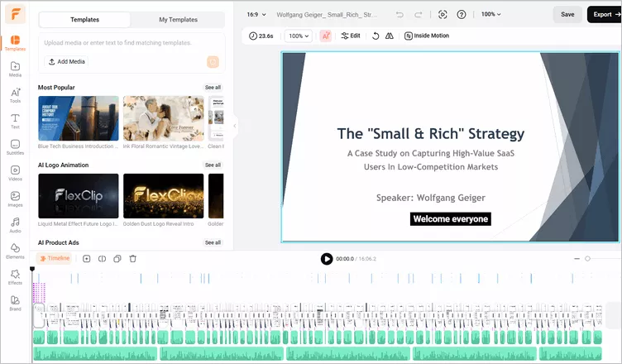Click the redo arrow
This screenshot has height=364, width=622.
pyautogui.click(x=419, y=15)
